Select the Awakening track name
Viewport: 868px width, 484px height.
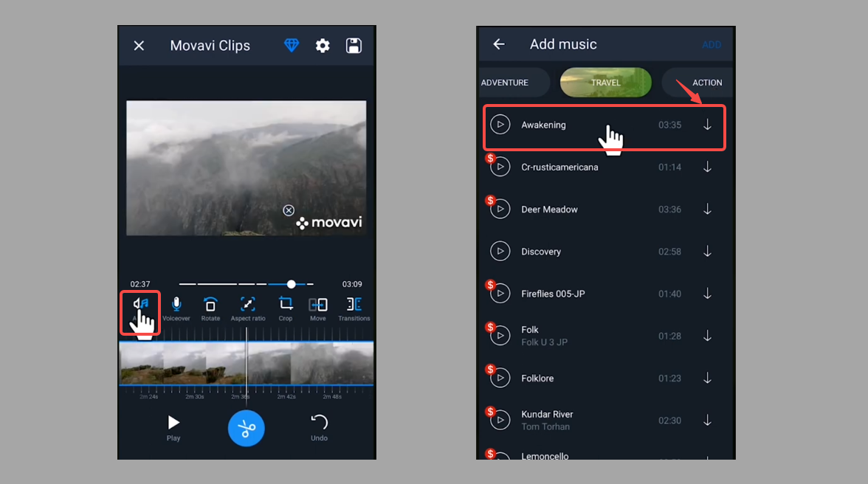point(543,125)
